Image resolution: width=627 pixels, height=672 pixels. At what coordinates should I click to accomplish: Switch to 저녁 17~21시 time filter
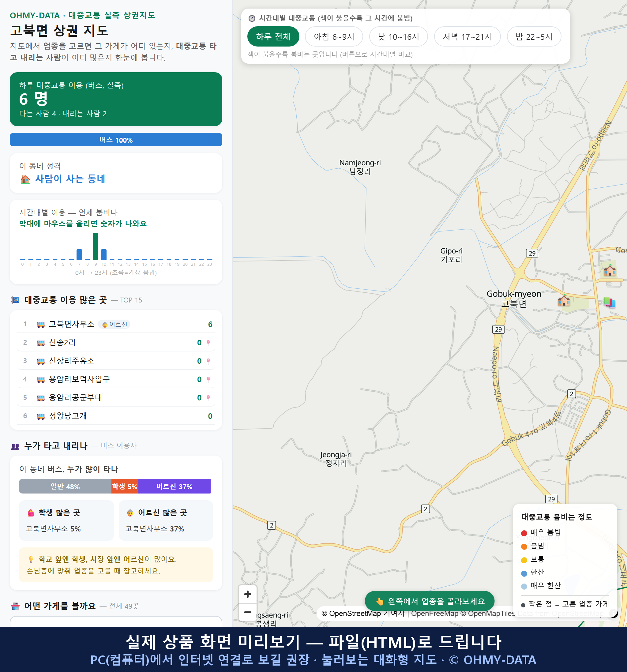(467, 36)
